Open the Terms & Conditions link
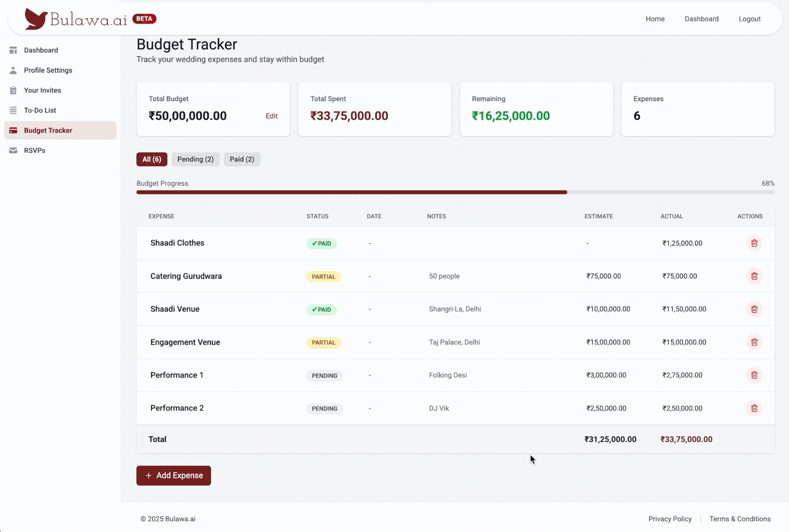The image size is (789, 532). click(740, 519)
